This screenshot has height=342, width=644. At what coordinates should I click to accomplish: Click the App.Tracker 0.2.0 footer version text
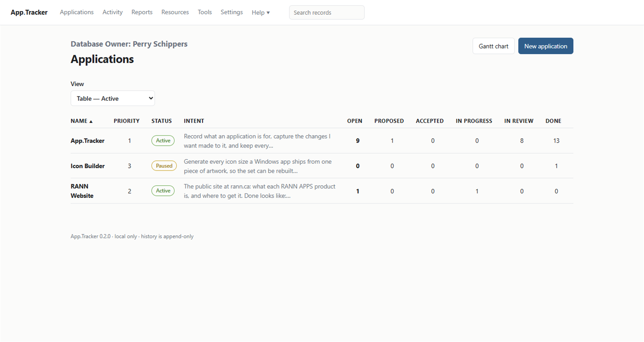pos(91,236)
